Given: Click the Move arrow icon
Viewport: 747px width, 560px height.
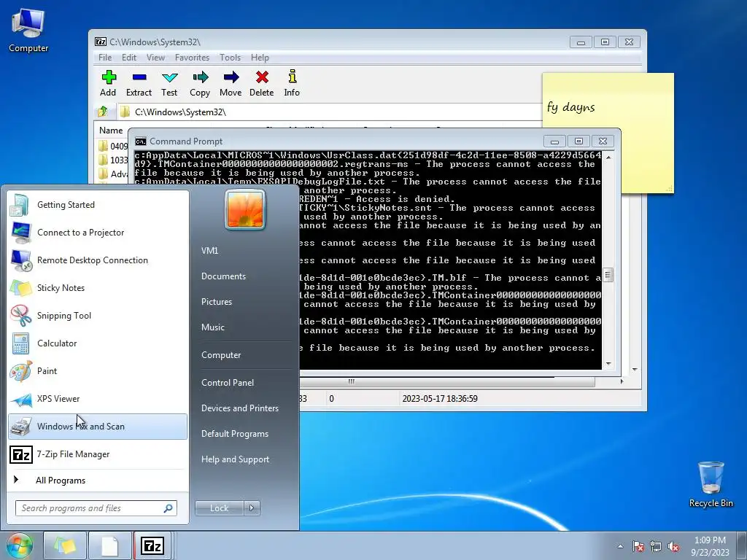Looking at the screenshot, I should (231, 77).
